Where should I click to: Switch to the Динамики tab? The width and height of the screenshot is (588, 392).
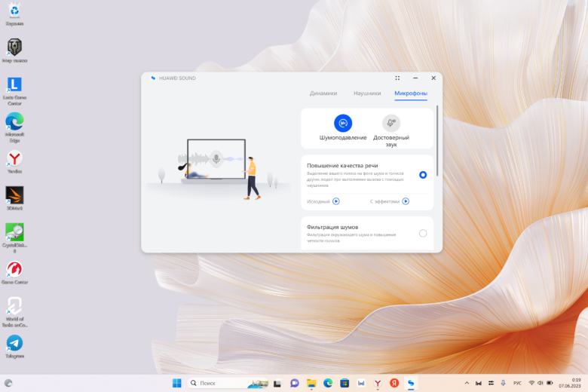coord(323,93)
